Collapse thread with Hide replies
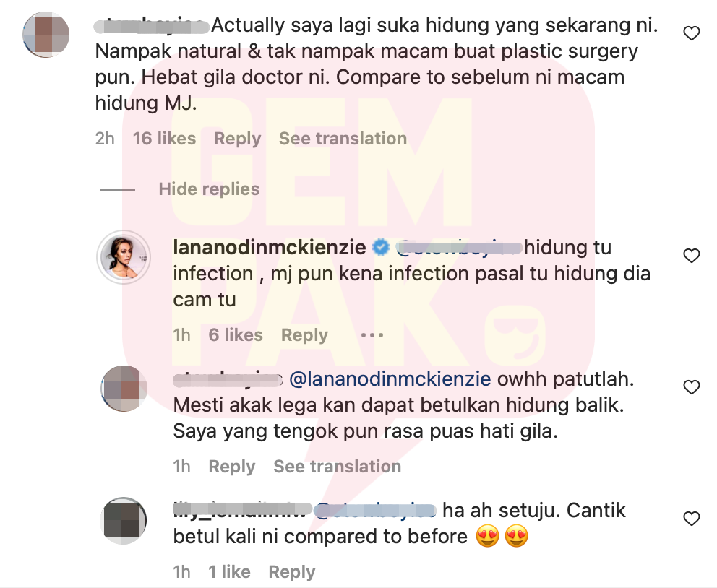Viewport: 717px width, 588px height. pos(209,189)
